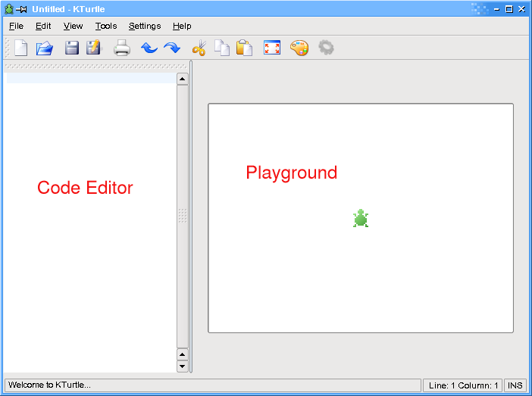Click the green turtle on the canvas
The image size is (532, 396).
(x=361, y=218)
